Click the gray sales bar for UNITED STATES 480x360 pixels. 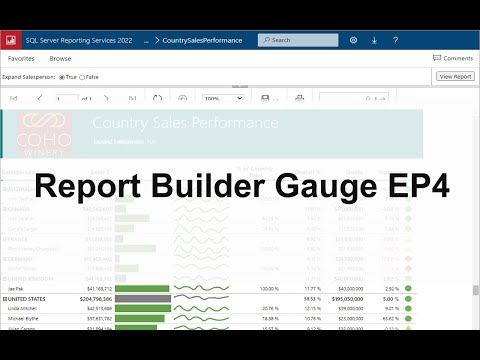click(143, 299)
